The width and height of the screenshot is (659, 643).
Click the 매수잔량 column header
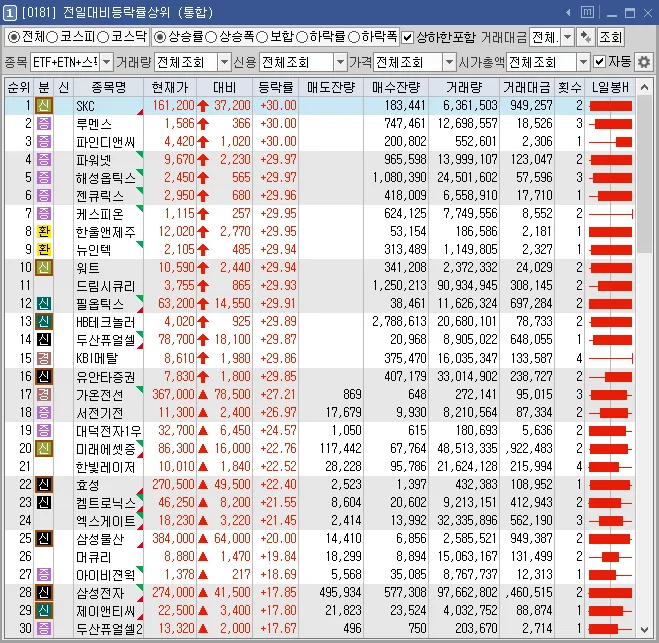pos(396,87)
